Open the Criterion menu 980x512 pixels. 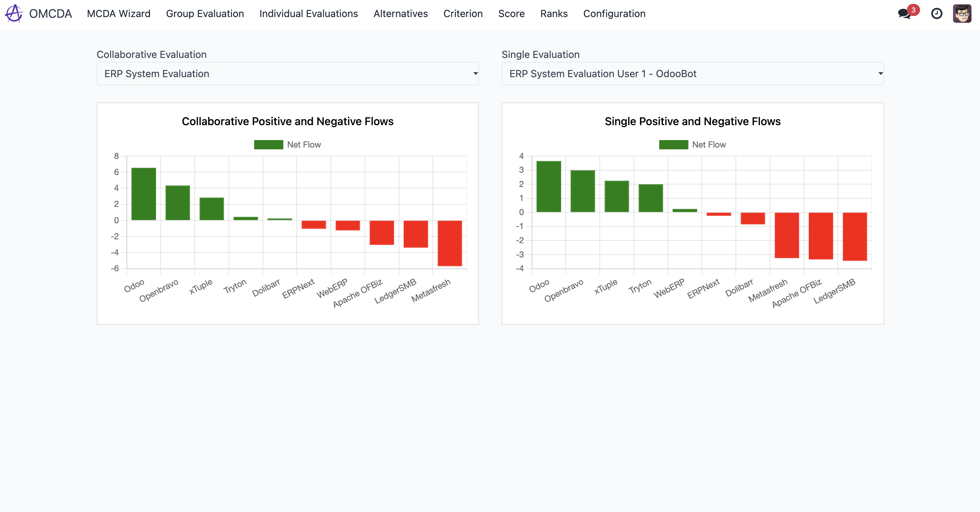tap(463, 14)
